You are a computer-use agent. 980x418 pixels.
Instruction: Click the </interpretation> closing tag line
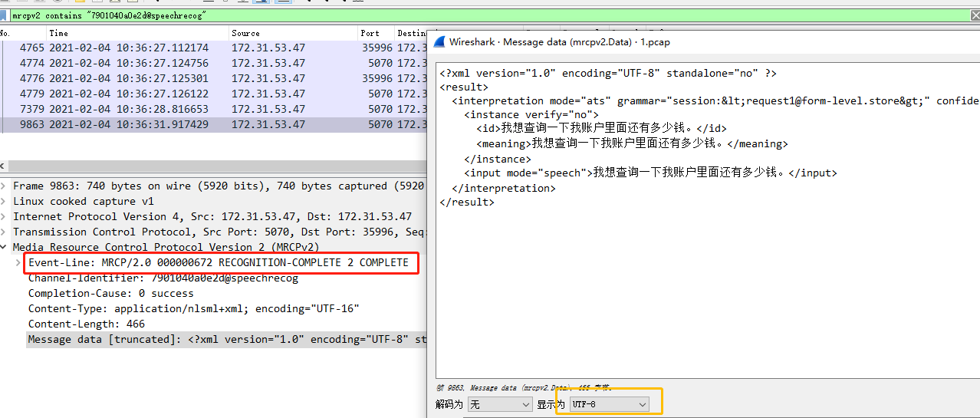point(504,188)
